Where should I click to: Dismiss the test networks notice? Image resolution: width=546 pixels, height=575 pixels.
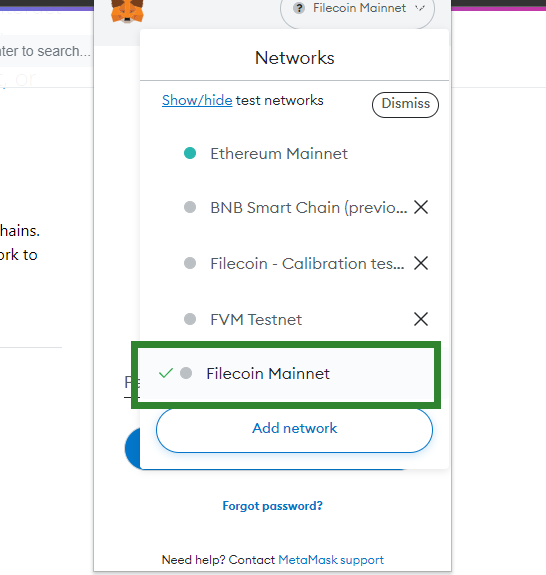point(405,105)
